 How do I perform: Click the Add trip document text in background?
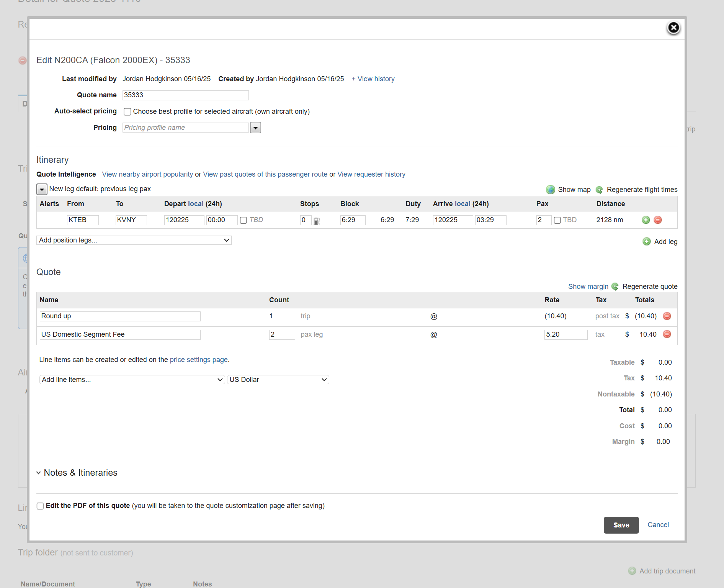coord(667,571)
